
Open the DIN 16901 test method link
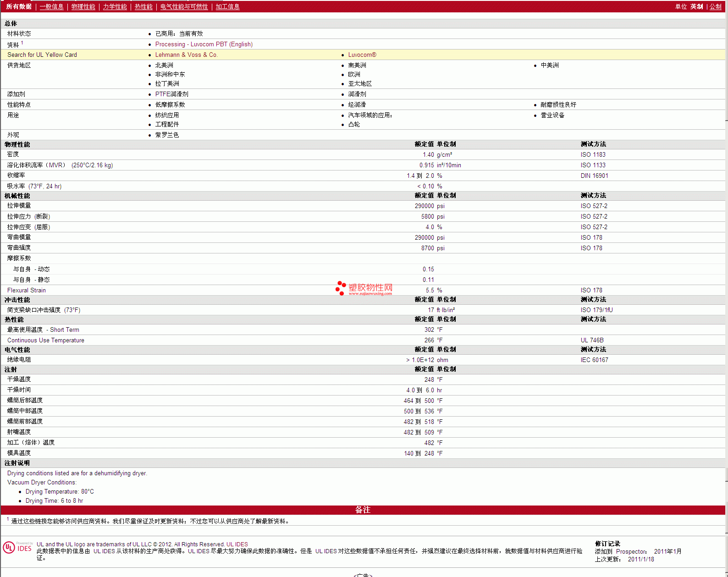point(594,176)
